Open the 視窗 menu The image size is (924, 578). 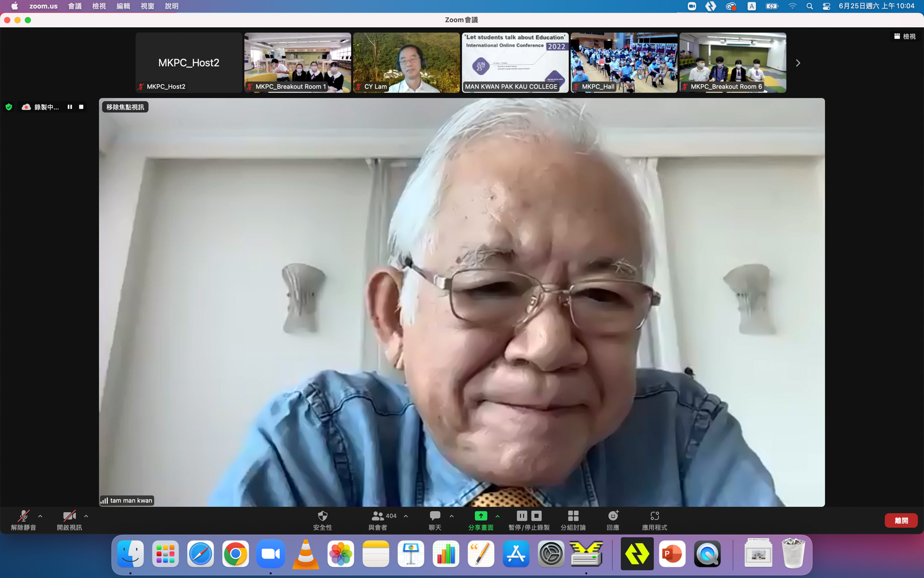(x=147, y=6)
